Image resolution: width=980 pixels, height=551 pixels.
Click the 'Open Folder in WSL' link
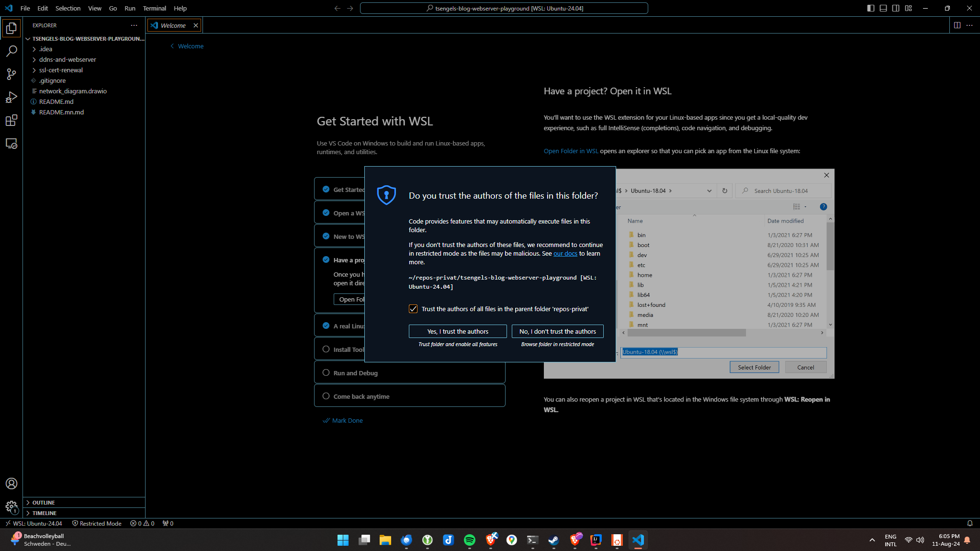[571, 151]
